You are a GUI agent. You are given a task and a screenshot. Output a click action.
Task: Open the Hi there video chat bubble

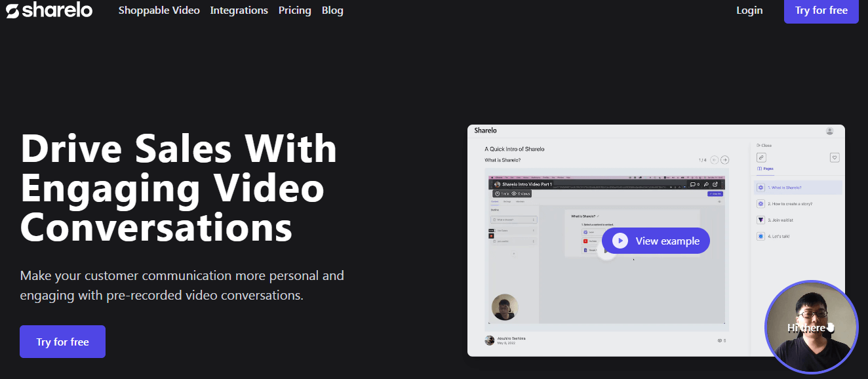[x=812, y=327]
